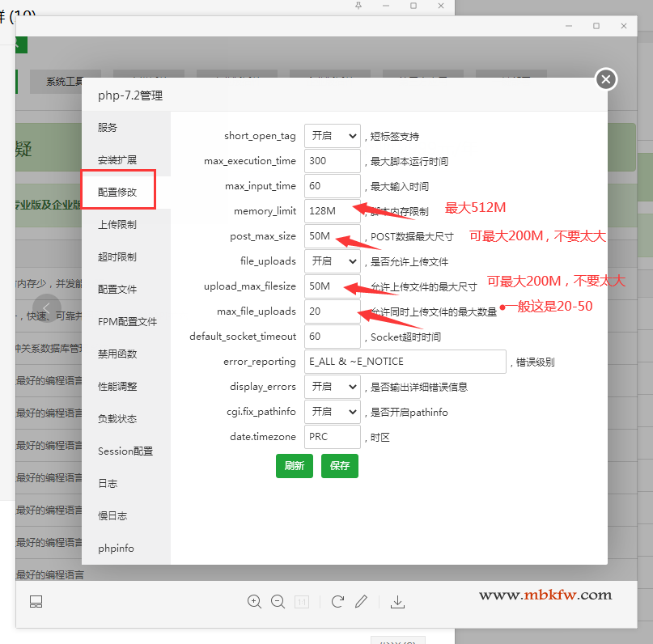Rotate the image clockwise

[337, 601]
